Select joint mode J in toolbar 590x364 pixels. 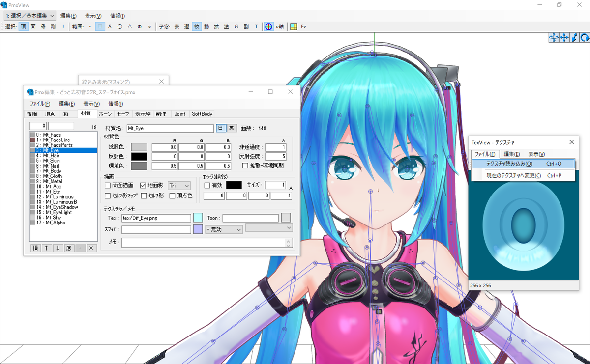63,27
